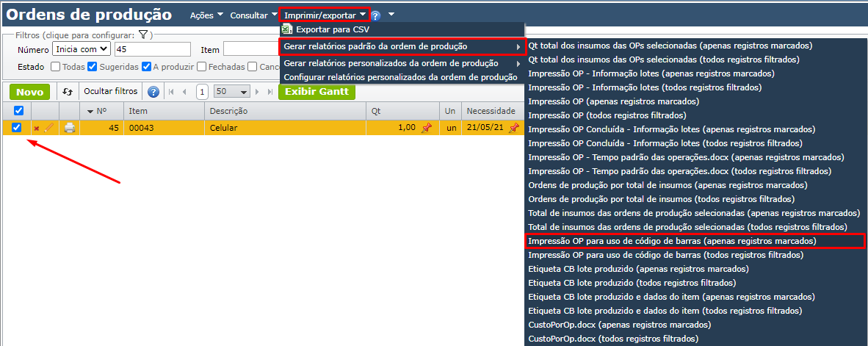The image size is (868, 346).
Task: Go to previous page of results
Action: [184, 92]
